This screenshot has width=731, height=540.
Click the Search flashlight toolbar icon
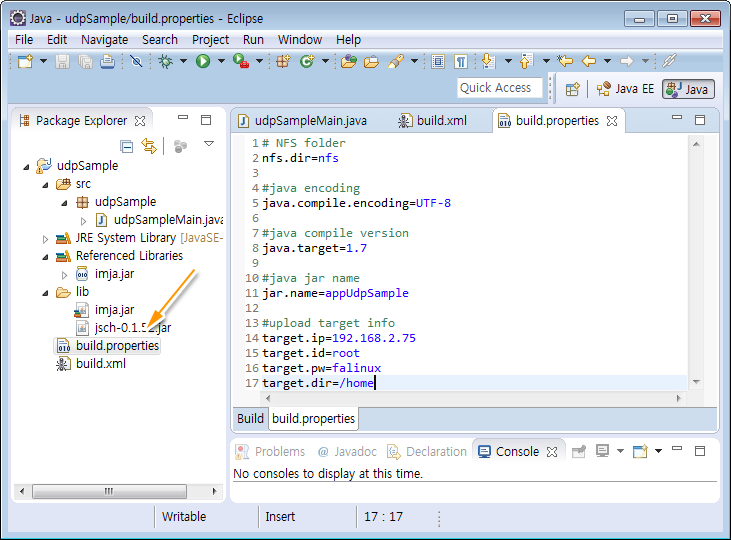[x=396, y=61]
